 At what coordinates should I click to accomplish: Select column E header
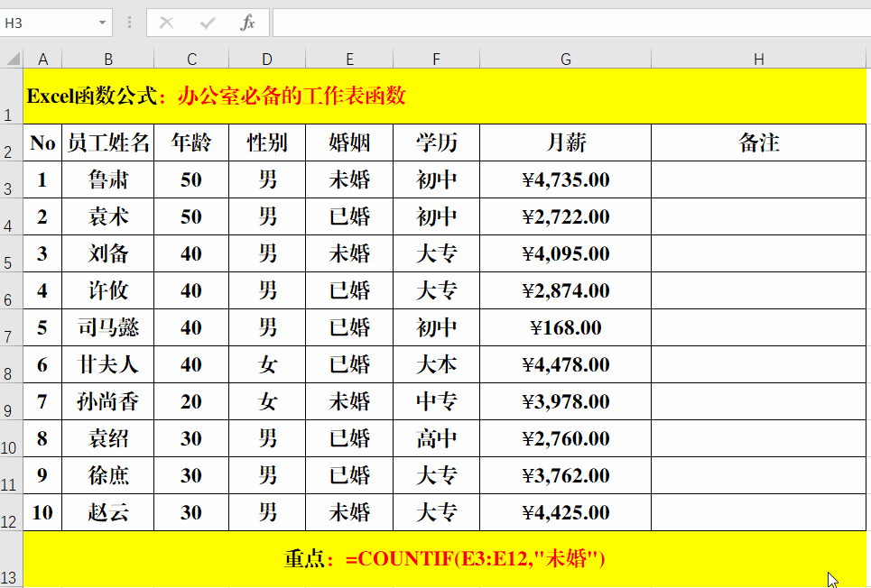(349, 59)
